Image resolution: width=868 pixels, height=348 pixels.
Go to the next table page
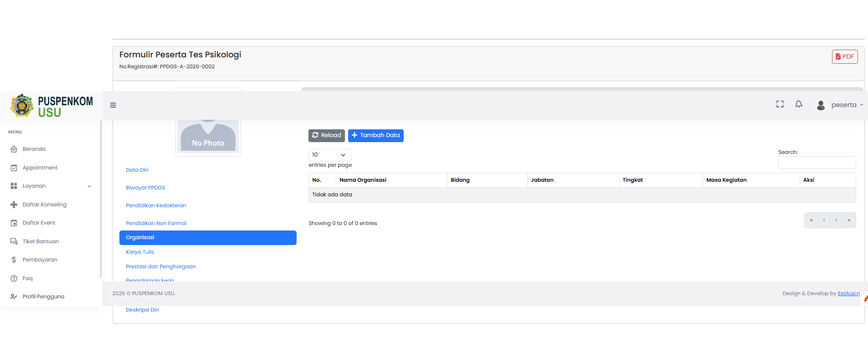pos(836,220)
